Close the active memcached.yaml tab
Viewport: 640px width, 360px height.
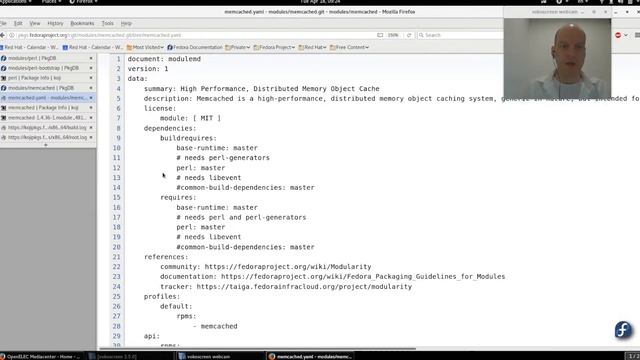(x=91, y=98)
